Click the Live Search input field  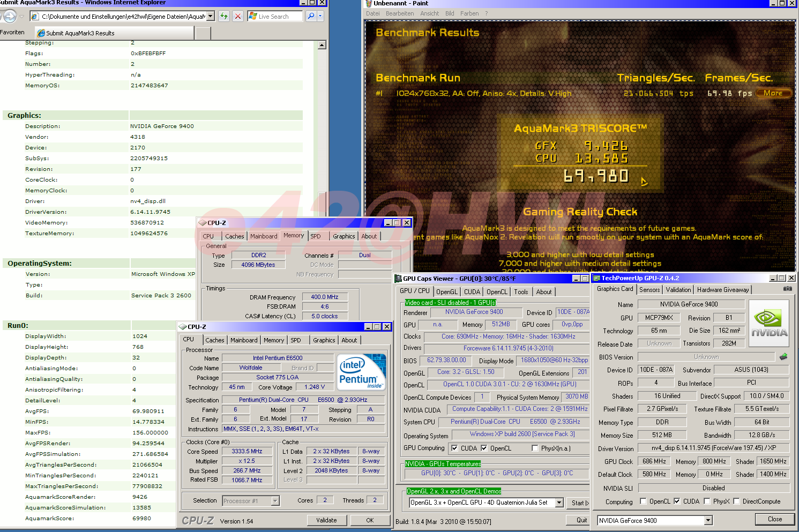click(x=275, y=17)
